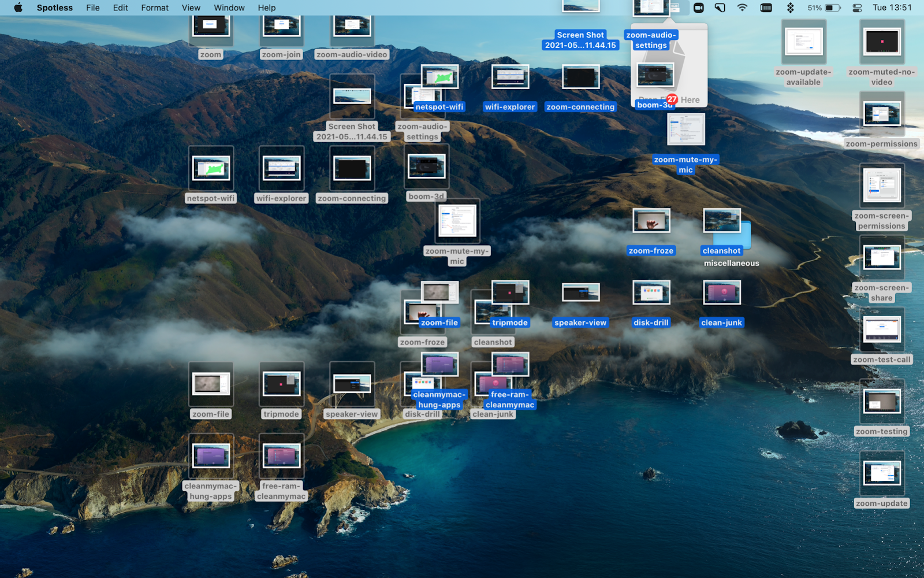Select the zoom-update file icon
Image resolution: width=924 pixels, height=578 pixels.
[882, 474]
